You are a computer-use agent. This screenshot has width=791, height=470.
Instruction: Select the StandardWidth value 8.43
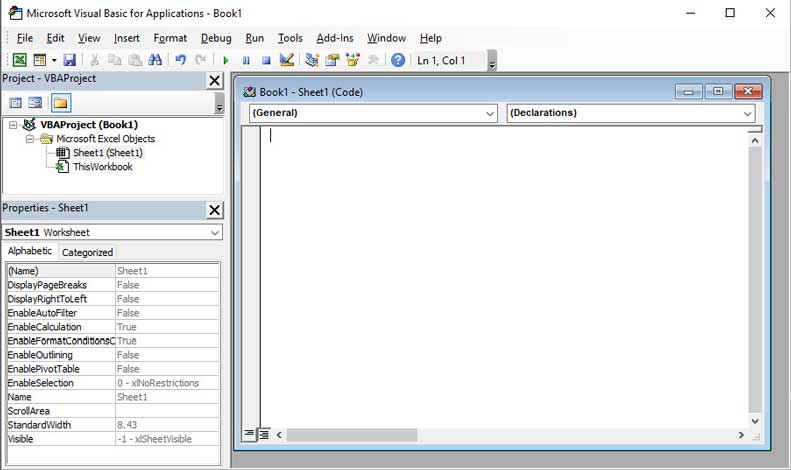168,425
